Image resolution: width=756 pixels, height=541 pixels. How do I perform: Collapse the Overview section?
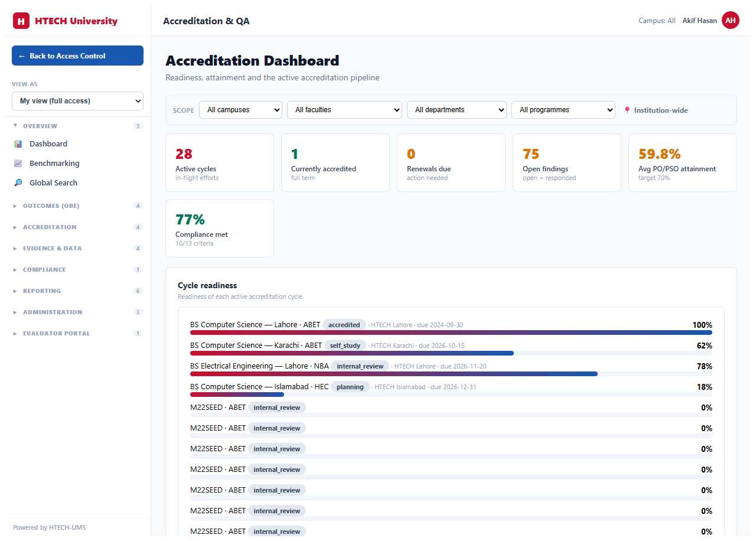coord(77,126)
